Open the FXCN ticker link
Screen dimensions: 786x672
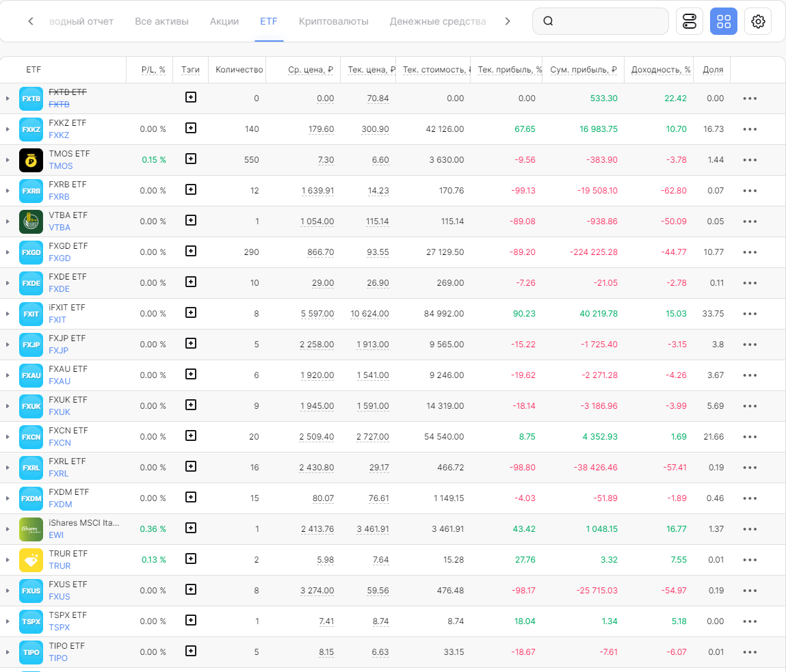pos(60,443)
